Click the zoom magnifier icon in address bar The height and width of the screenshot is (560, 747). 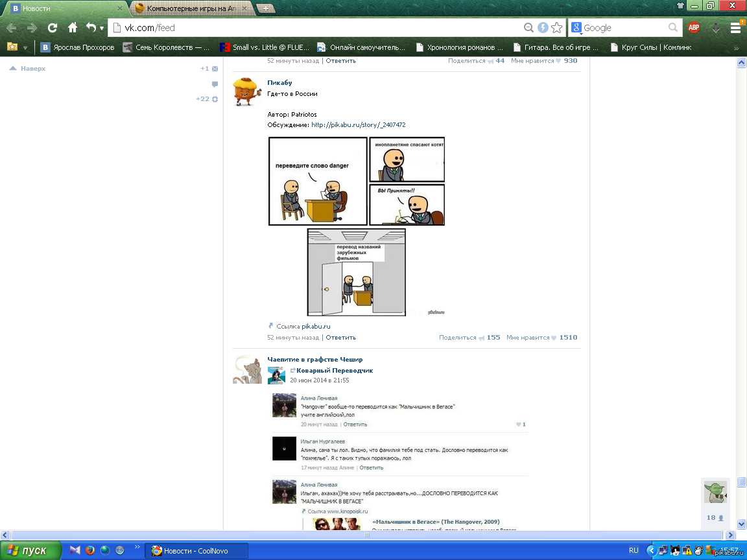(528, 28)
